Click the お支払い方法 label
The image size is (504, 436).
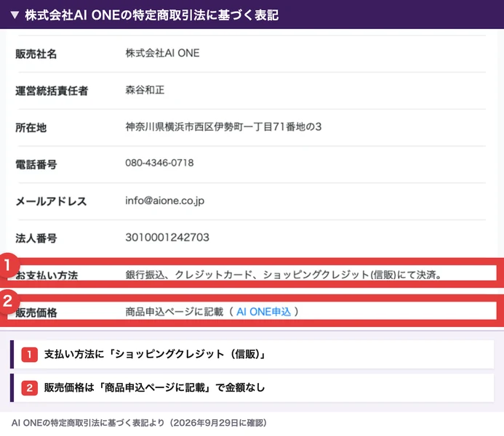click(47, 275)
